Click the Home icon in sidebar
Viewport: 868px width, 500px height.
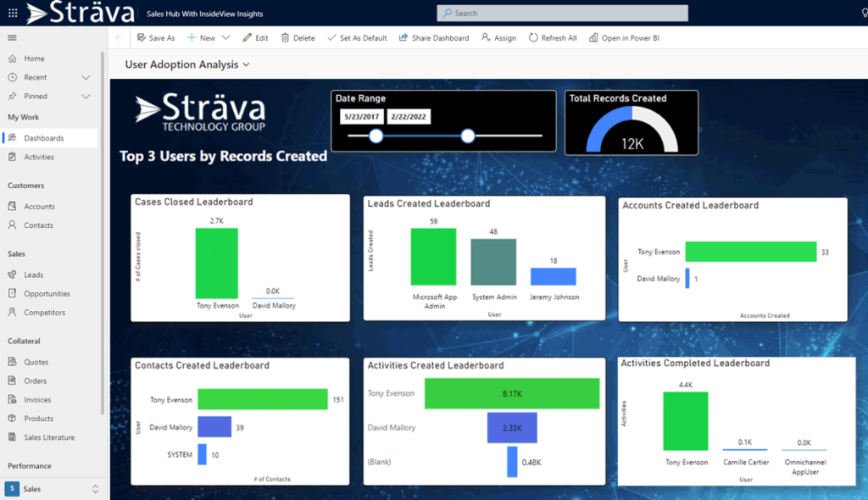click(12, 58)
